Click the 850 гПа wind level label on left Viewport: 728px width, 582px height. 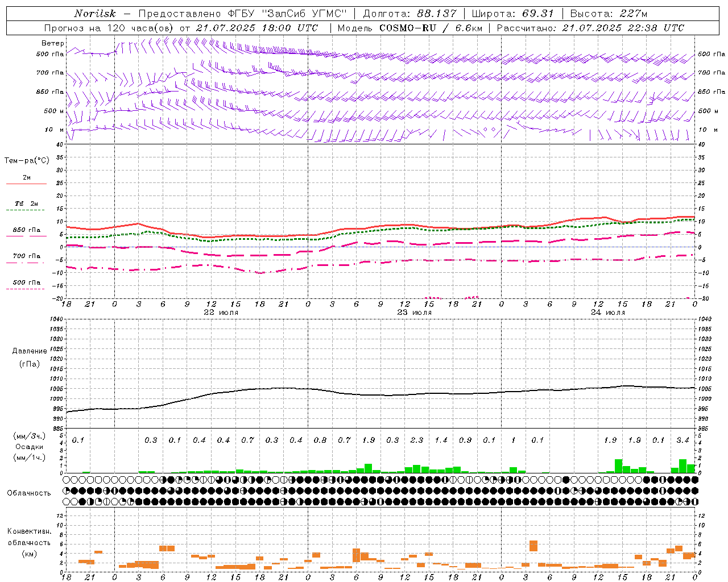(x=50, y=92)
